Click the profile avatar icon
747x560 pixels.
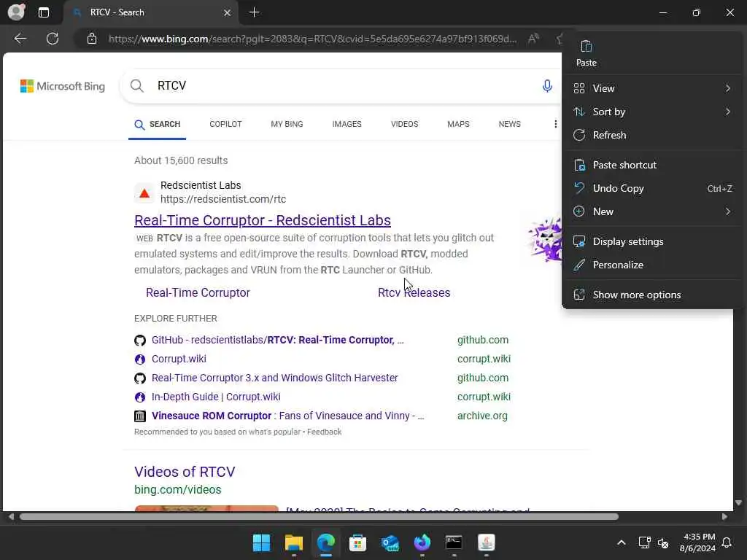(16, 12)
